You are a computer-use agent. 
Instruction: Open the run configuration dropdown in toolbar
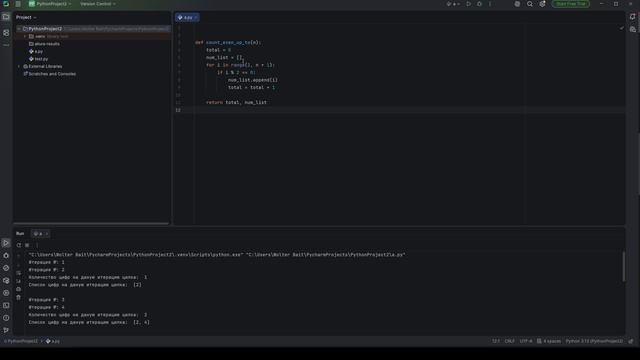coord(453,4)
